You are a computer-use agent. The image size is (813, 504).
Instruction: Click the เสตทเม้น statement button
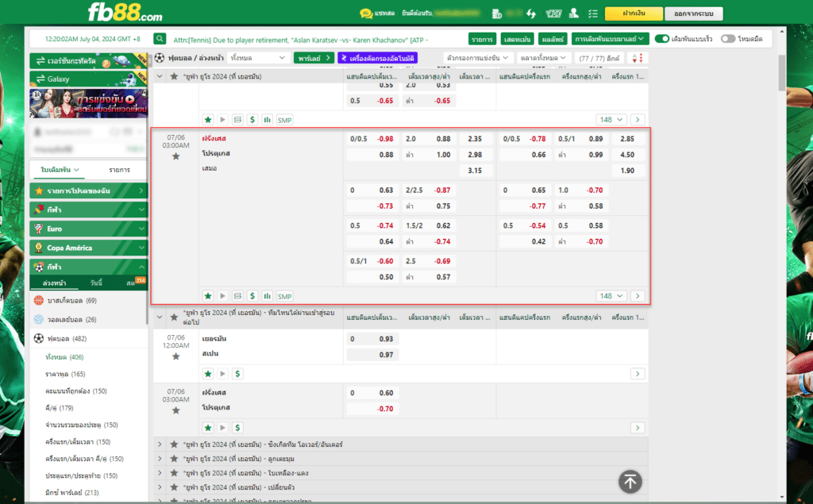[517, 39]
